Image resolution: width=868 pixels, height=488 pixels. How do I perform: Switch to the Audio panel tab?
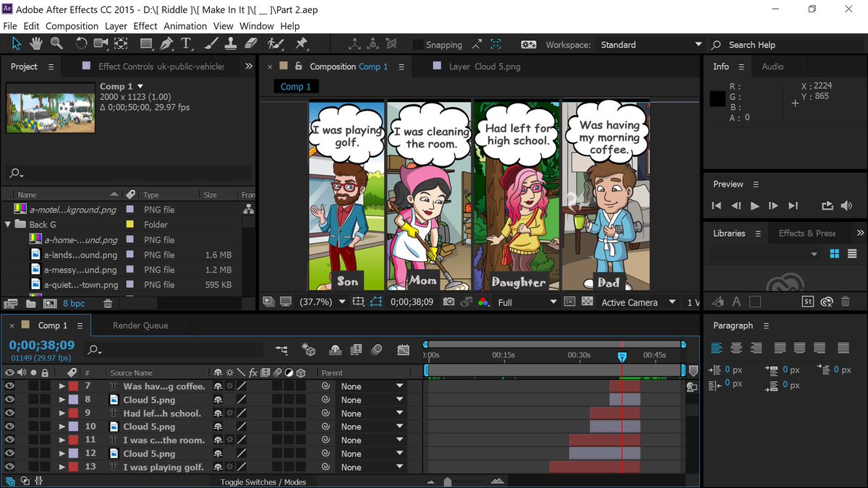click(x=773, y=67)
